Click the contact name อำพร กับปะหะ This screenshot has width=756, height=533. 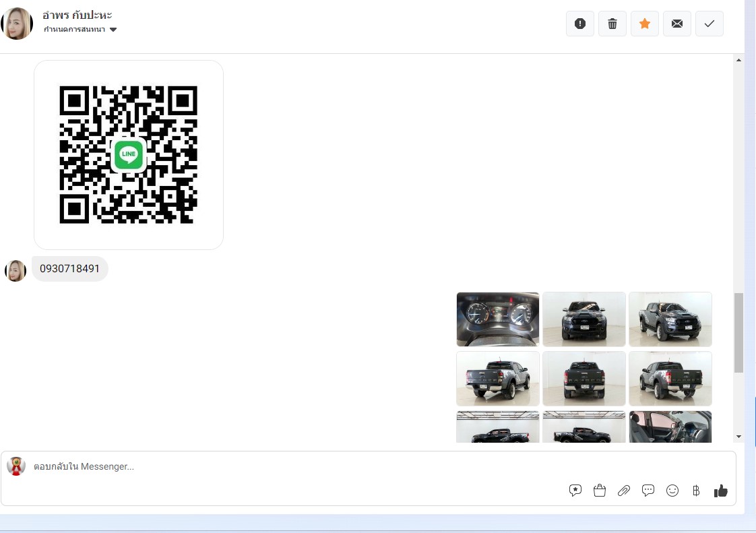coord(77,15)
